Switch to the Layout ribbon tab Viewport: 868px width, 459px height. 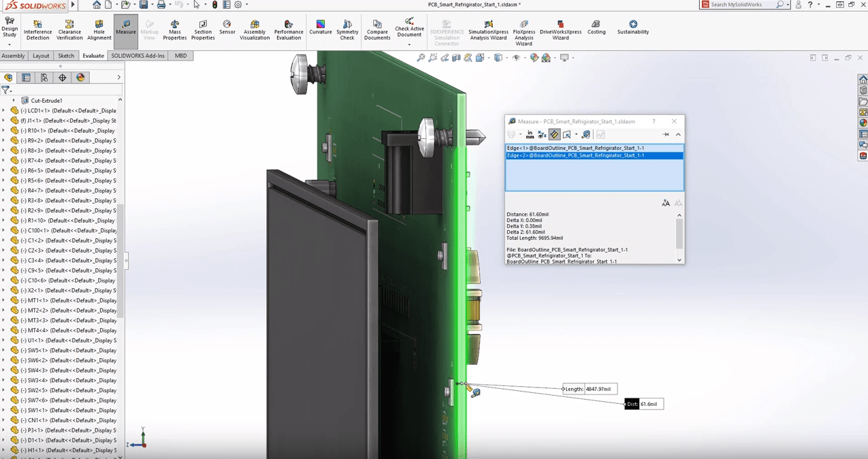[x=41, y=56]
